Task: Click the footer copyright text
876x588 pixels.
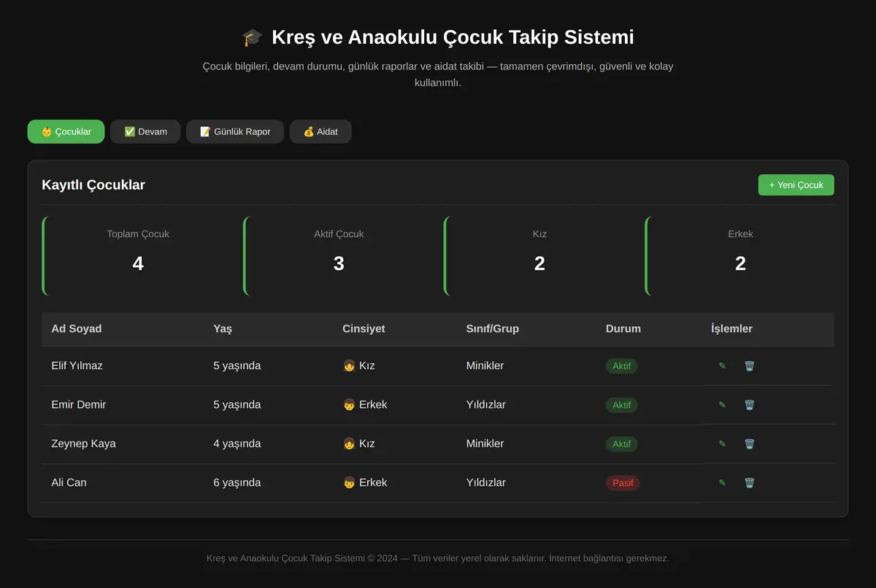Action: coord(438,559)
